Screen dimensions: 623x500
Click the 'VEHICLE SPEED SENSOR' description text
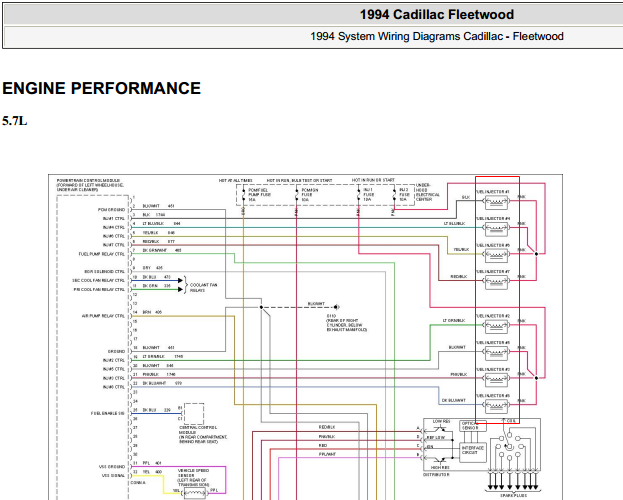pyautogui.click(x=193, y=478)
